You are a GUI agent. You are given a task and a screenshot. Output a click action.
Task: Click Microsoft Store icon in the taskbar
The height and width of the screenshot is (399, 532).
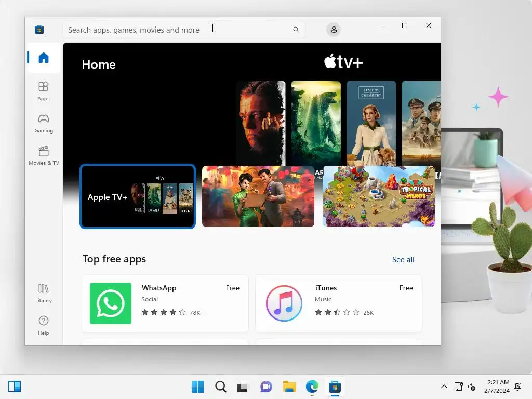click(x=335, y=387)
